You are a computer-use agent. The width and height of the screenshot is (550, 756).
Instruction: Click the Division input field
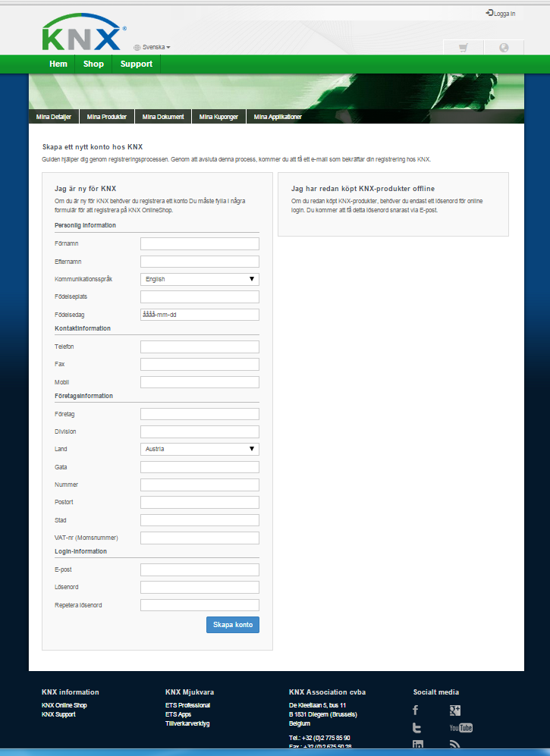click(x=200, y=431)
